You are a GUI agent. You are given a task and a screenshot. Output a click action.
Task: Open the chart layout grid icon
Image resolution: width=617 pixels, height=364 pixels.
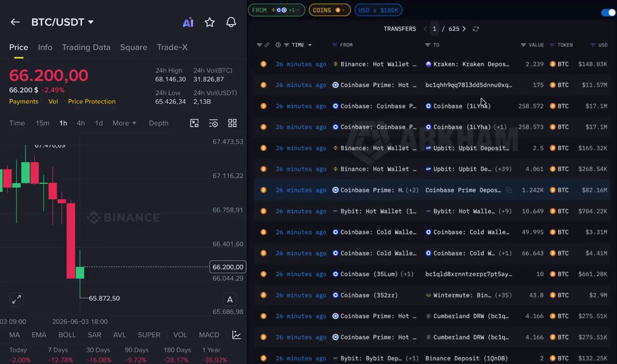tap(232, 123)
